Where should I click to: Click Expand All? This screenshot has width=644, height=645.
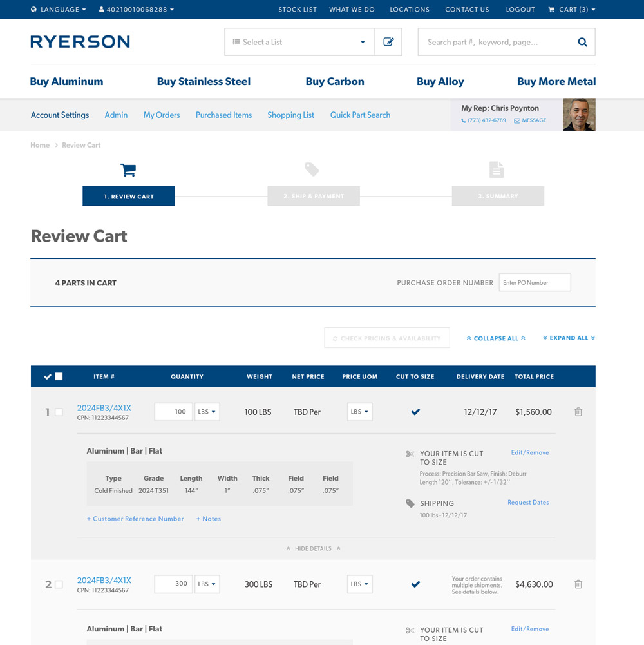[x=569, y=338]
